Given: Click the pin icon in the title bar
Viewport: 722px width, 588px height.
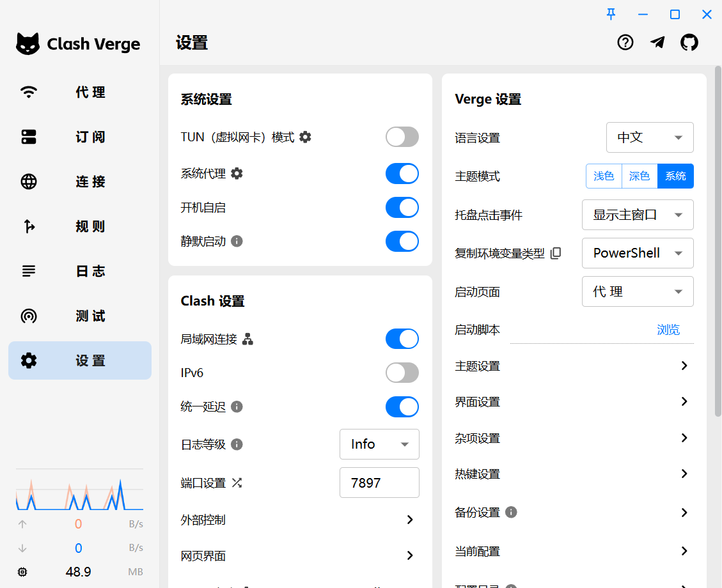Looking at the screenshot, I should [x=611, y=14].
